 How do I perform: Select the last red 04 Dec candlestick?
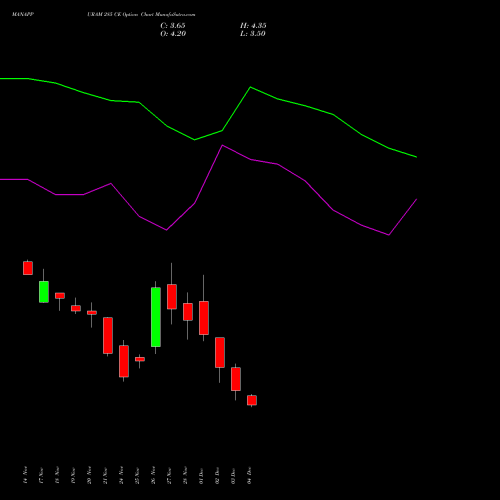[x=252, y=400]
